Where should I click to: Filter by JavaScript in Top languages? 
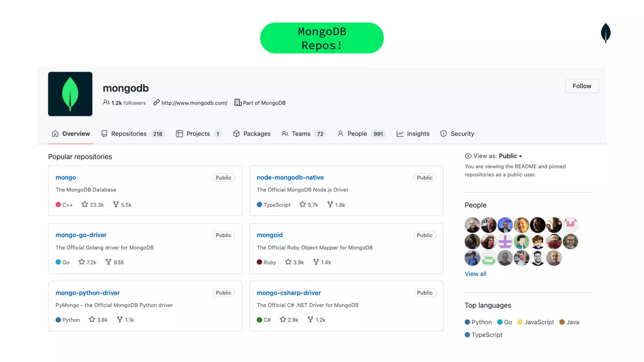pyautogui.click(x=536, y=322)
